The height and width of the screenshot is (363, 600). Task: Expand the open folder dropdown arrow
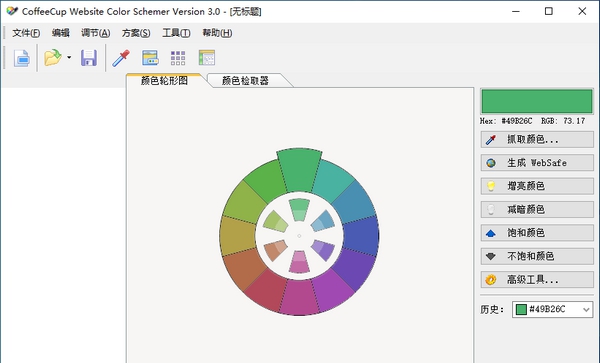(x=69, y=58)
